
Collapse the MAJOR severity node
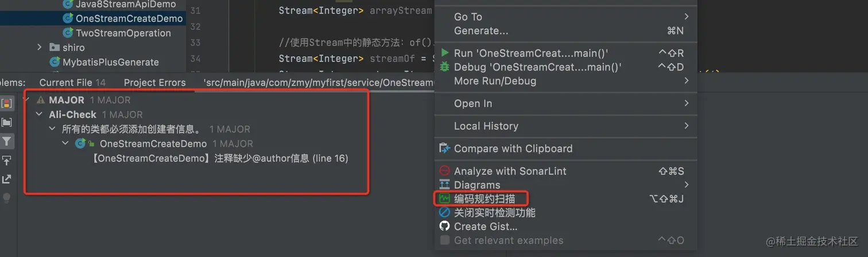[26, 100]
